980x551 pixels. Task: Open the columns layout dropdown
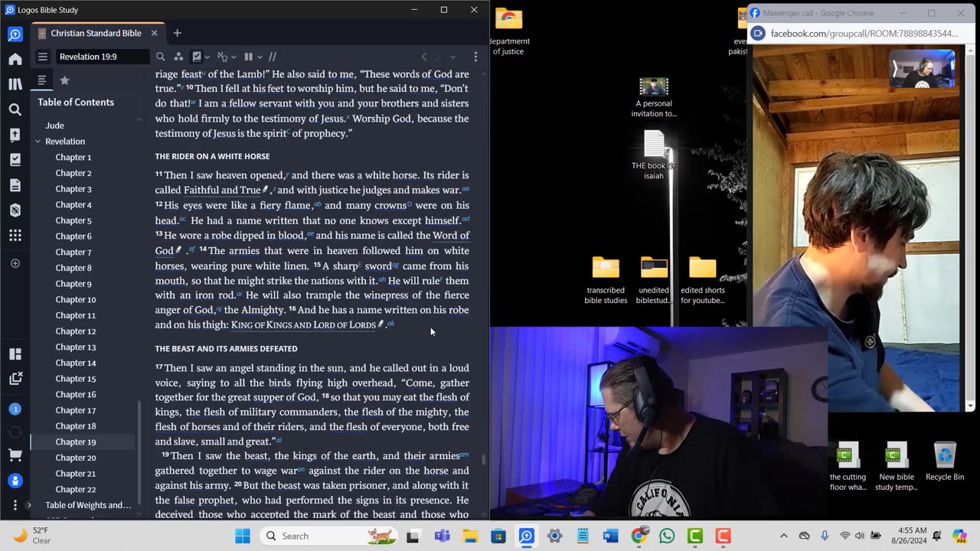260,57
